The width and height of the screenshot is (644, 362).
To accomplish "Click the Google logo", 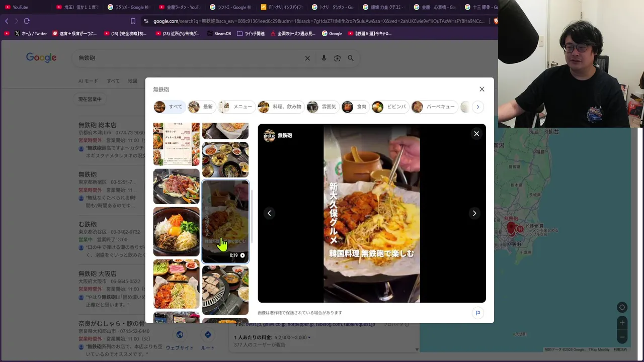I will click(x=41, y=58).
